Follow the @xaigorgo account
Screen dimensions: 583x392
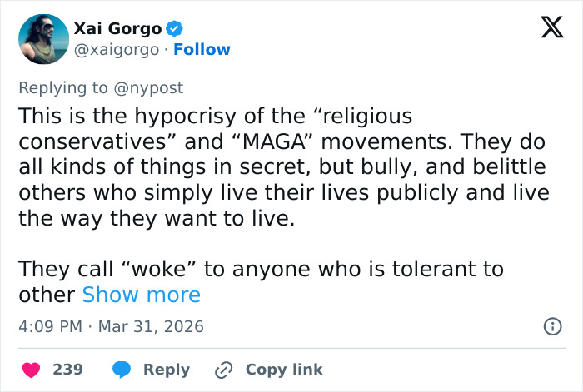(202, 49)
